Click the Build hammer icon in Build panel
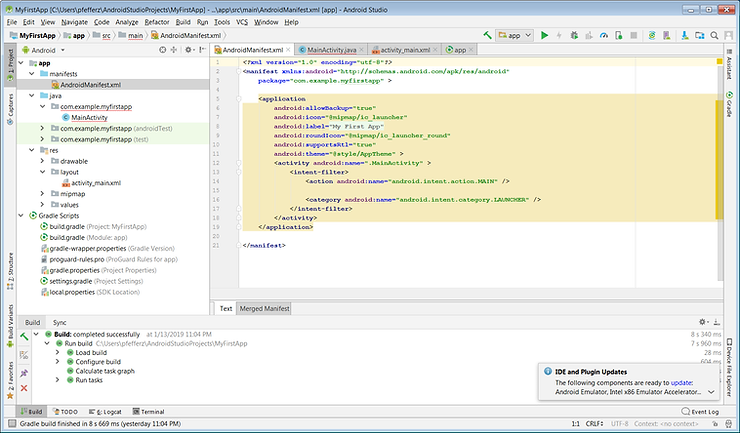Screen dimensions: 740x433 pos(24,337)
